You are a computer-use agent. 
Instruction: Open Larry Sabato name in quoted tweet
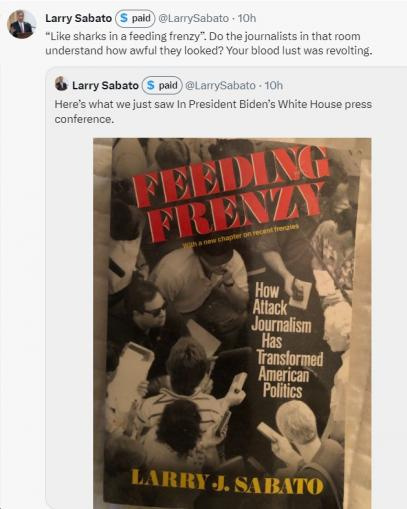tap(105, 86)
